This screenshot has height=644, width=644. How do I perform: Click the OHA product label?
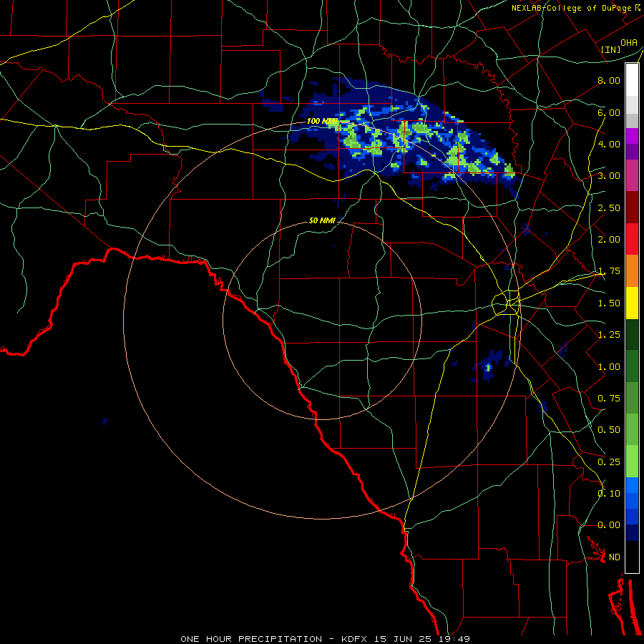pyautogui.click(x=629, y=42)
